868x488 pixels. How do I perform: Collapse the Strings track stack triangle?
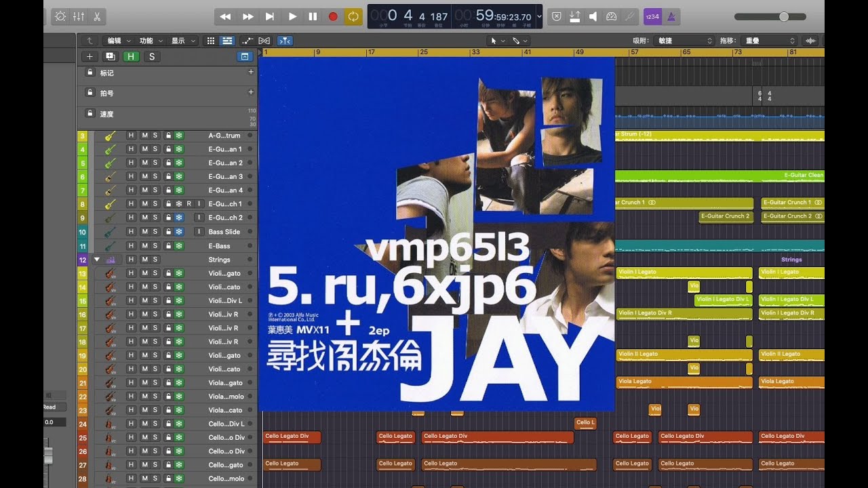[x=96, y=260]
